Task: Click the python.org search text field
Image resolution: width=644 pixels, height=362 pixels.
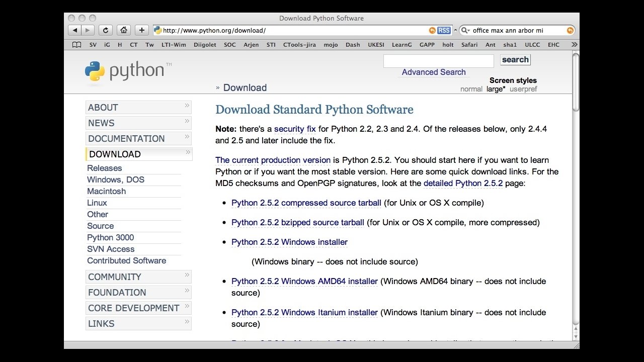Action: [x=438, y=61]
